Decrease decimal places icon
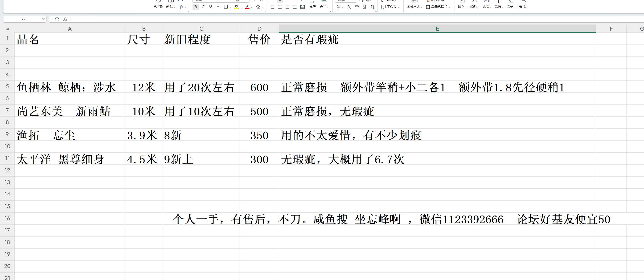This screenshot has width=644, height=280. point(372,7)
